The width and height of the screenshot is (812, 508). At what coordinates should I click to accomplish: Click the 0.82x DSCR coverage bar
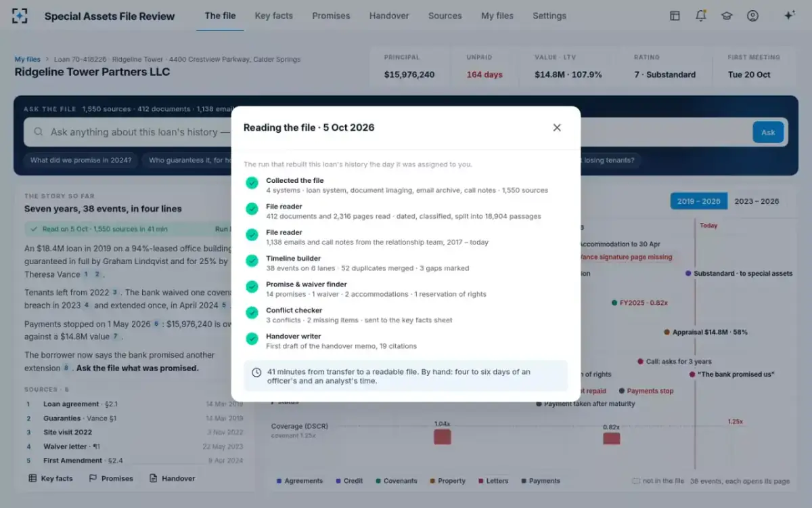click(611, 438)
